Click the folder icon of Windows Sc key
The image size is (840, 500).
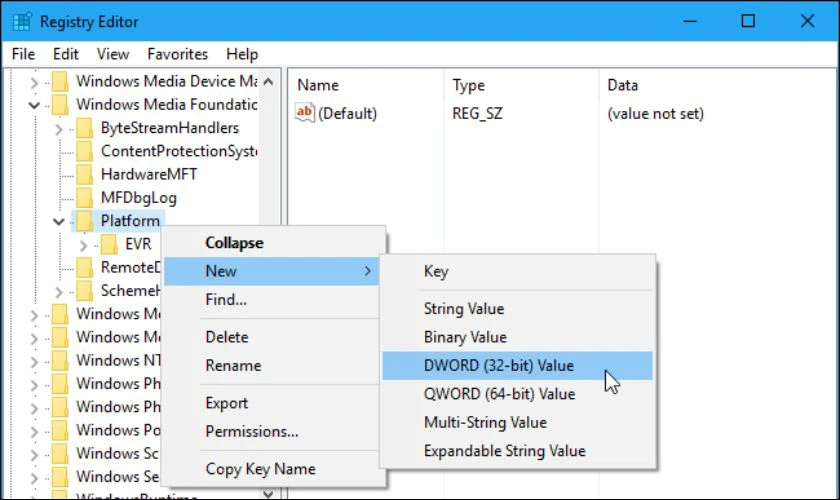point(60,454)
